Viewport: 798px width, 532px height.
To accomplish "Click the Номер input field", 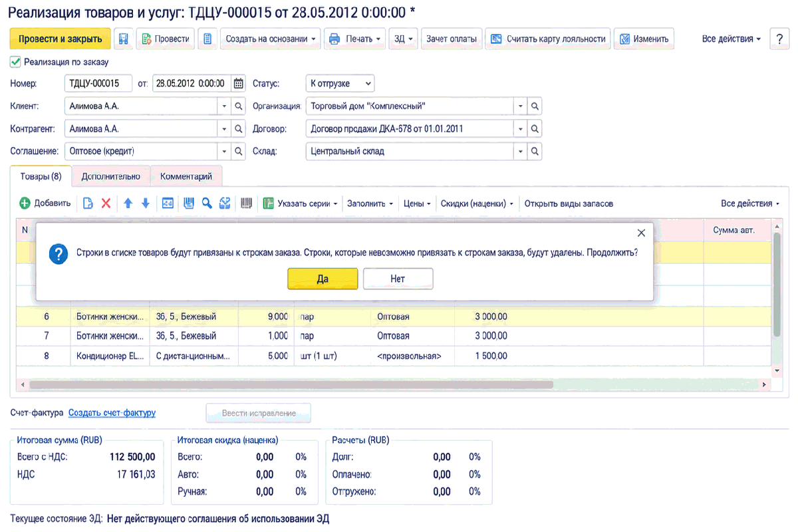I will click(98, 84).
